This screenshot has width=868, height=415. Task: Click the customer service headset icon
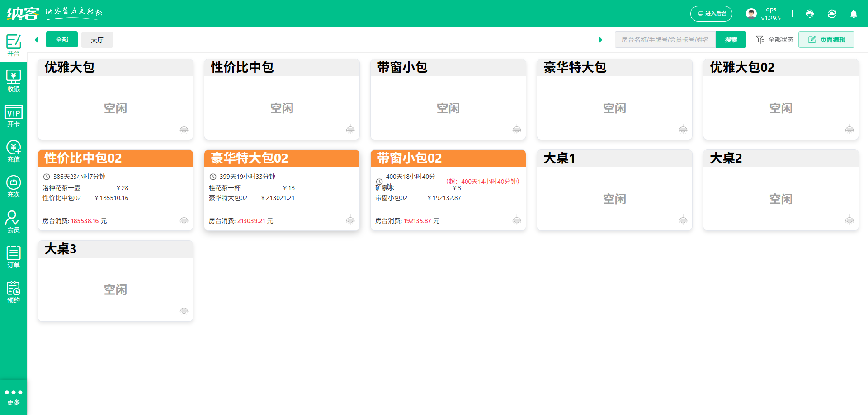(810, 14)
